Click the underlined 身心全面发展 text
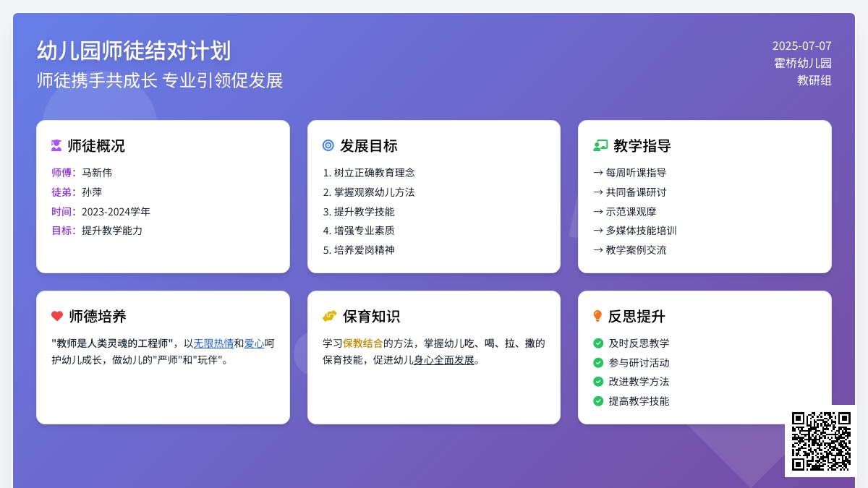This screenshot has height=488, width=868. click(444, 360)
